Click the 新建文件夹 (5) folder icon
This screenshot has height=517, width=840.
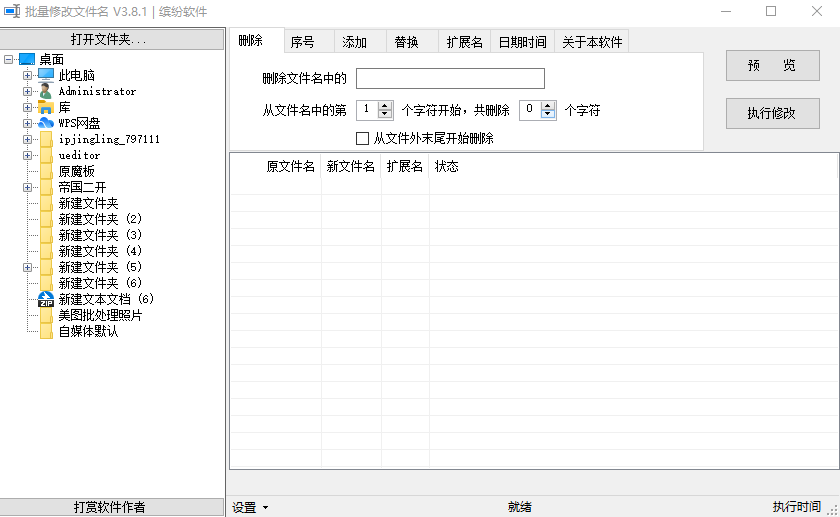(47, 267)
